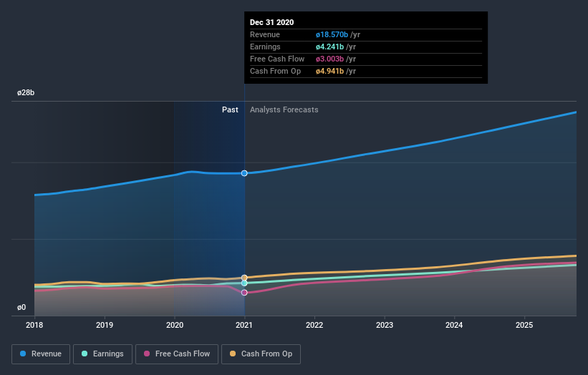Click the ø28b y-axis label

point(26,92)
